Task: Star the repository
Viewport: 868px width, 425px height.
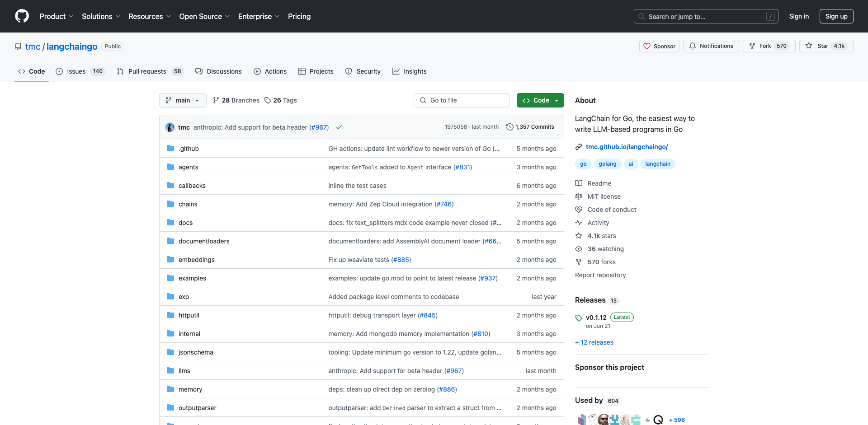Action: pyautogui.click(x=826, y=46)
